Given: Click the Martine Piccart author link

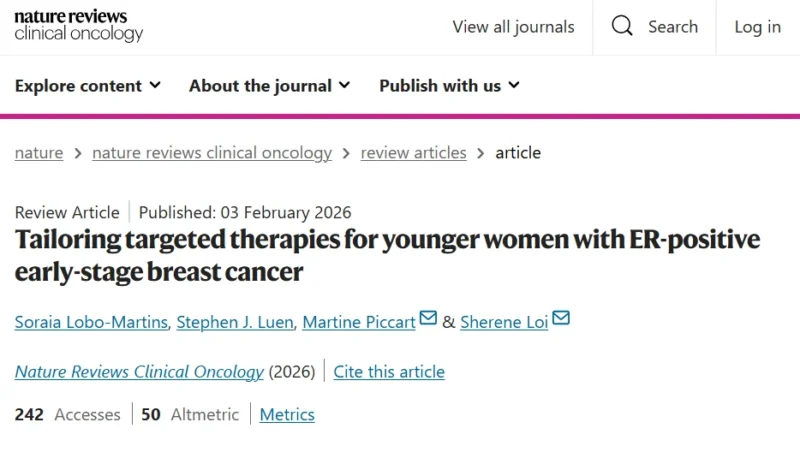Looking at the screenshot, I should click(359, 322).
